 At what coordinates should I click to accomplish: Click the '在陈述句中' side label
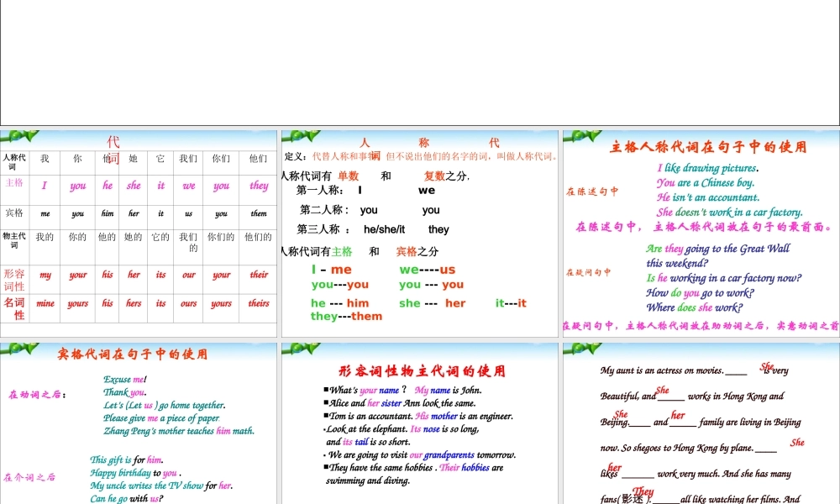[592, 192]
